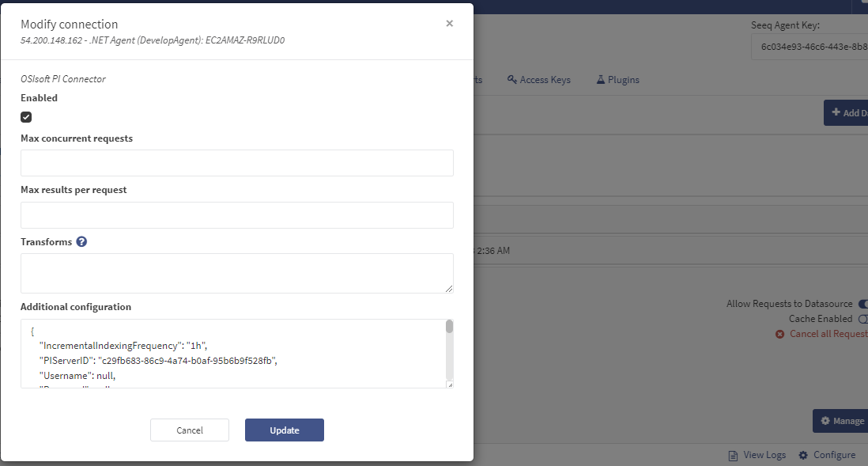This screenshot has width=868, height=466.
Task: Click the View Logs document icon
Action: [x=733, y=455]
